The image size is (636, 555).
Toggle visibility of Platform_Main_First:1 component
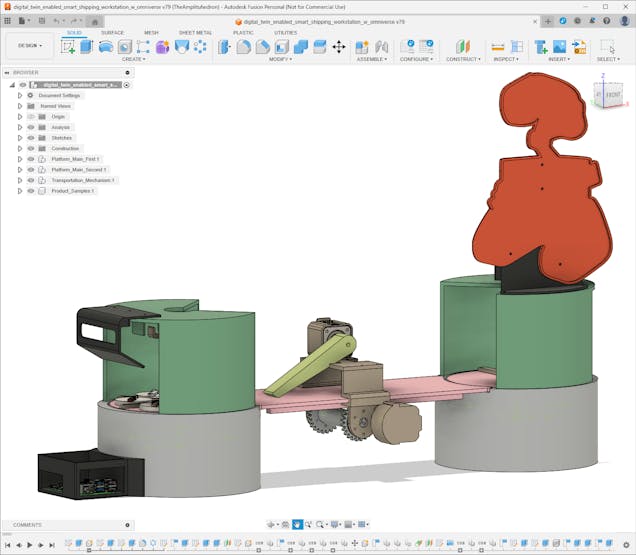point(31,159)
